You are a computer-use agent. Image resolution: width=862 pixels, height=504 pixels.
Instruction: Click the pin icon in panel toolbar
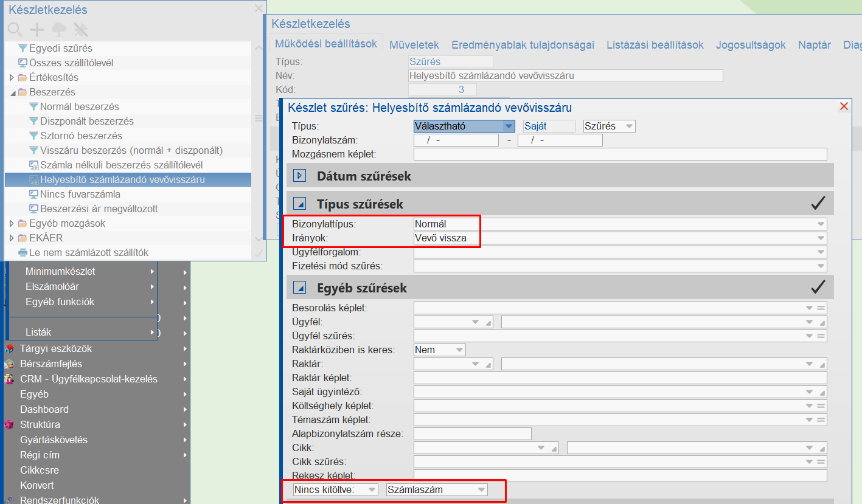(x=81, y=29)
